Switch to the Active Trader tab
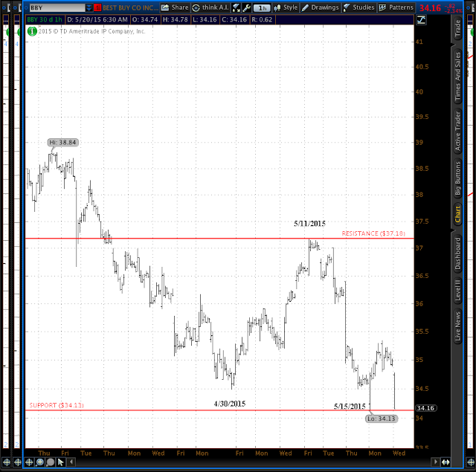Screen dimensions: 476x472 coord(457,131)
